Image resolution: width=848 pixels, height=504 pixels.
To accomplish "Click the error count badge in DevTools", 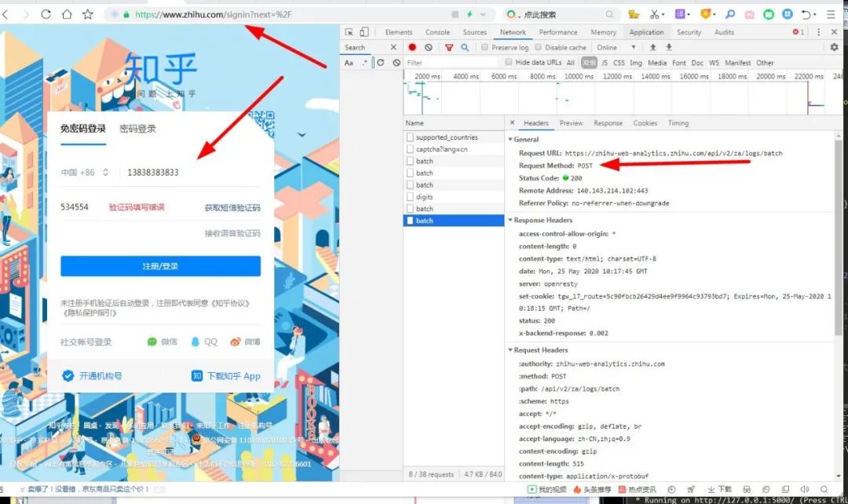I will (799, 32).
